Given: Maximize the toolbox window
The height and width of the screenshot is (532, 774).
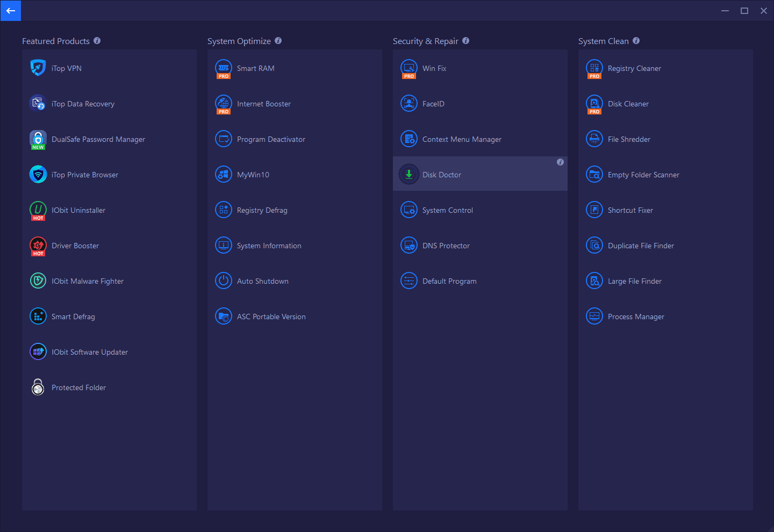Looking at the screenshot, I should 744,11.
